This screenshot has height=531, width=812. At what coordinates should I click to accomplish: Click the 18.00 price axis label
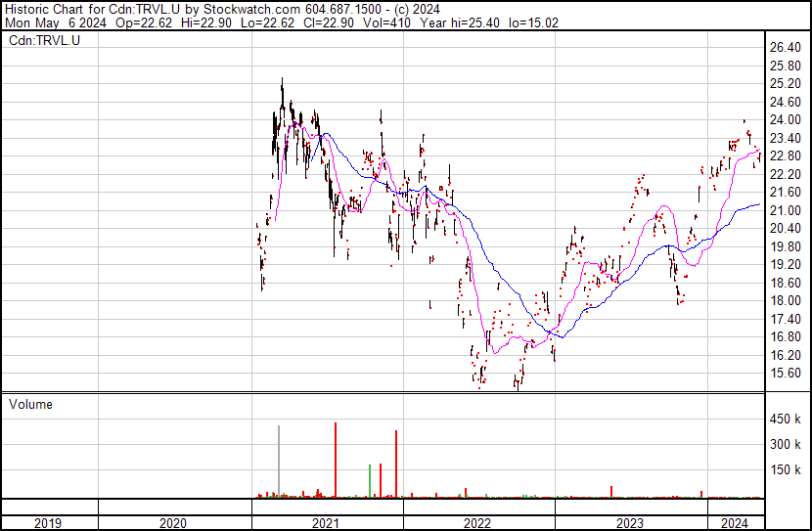coord(785,300)
